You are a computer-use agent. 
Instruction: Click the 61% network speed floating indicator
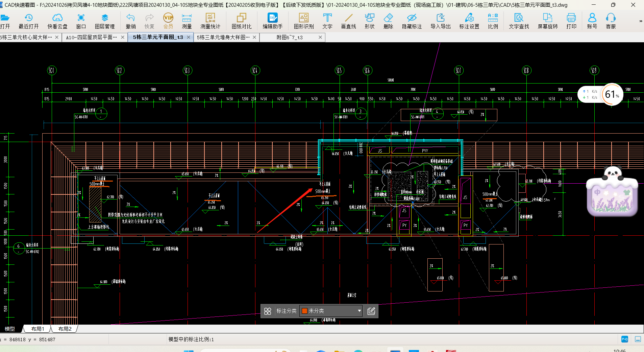[x=612, y=94]
